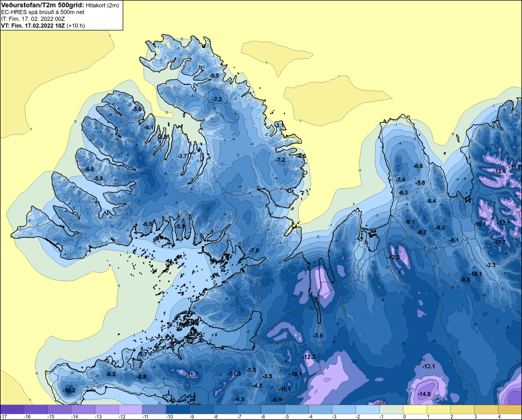
Task: Pick the legend swatch between 2 and 3
Action: pyautogui.click(x=462, y=410)
